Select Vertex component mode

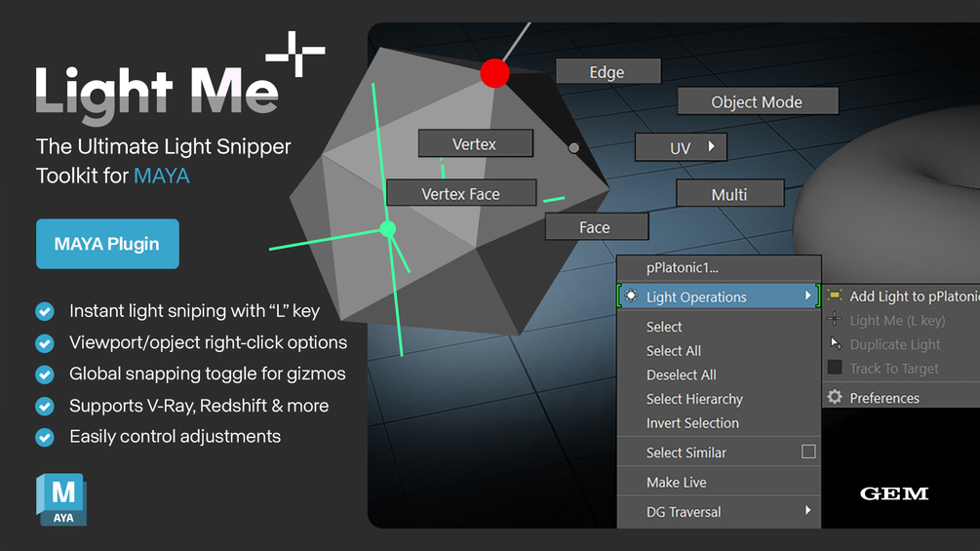pyautogui.click(x=476, y=143)
